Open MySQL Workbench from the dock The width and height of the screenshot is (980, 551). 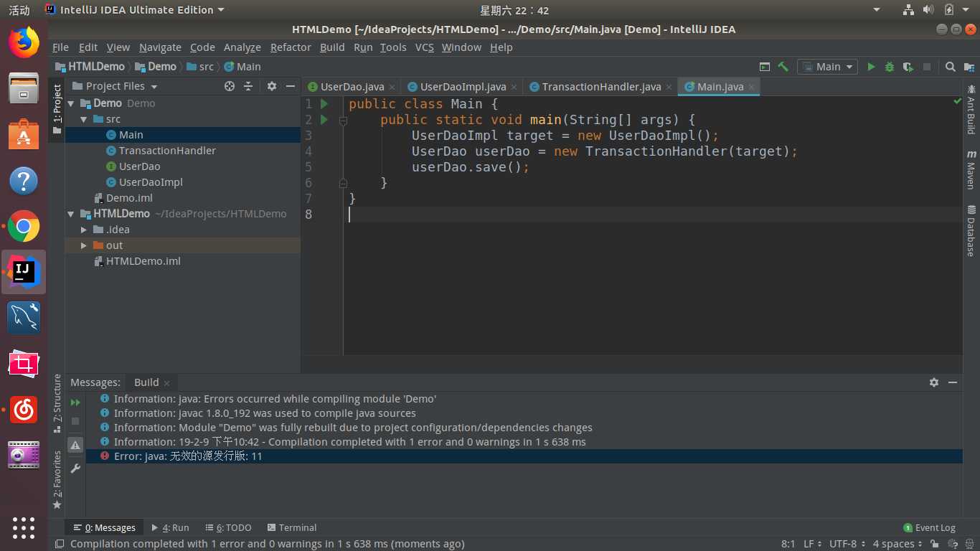click(24, 318)
